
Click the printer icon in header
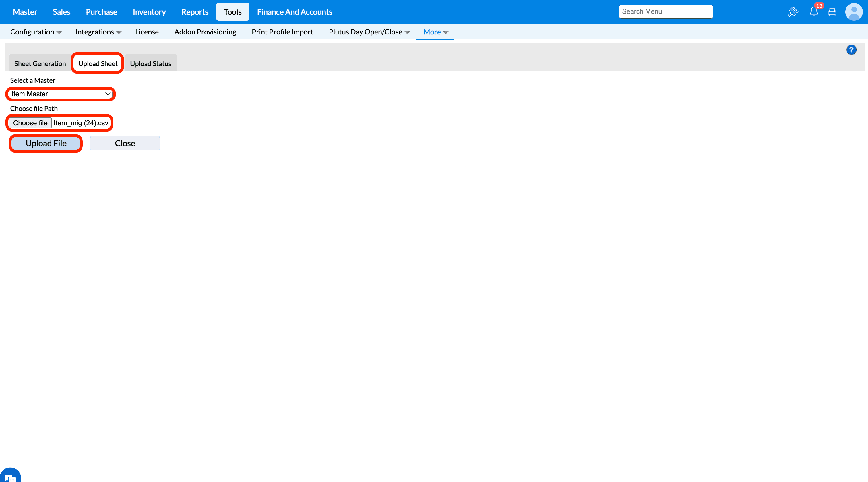point(832,12)
